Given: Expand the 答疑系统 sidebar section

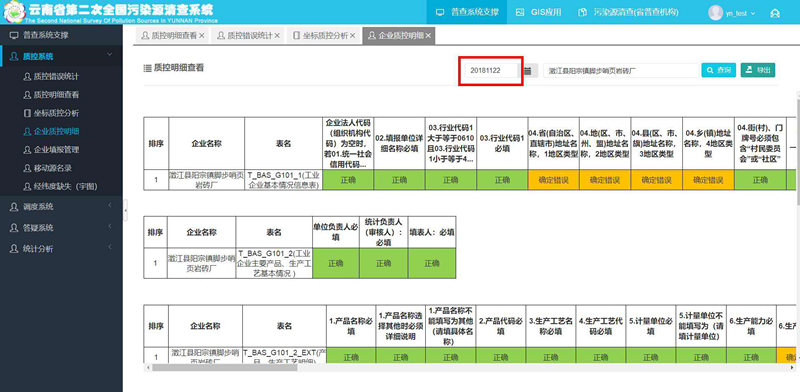Looking at the screenshot, I should coord(61,228).
